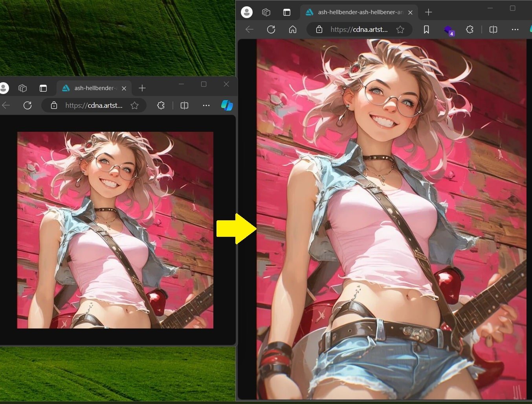532x404 pixels.
Task: Open purple extension with badge 4
Action: pos(449,30)
